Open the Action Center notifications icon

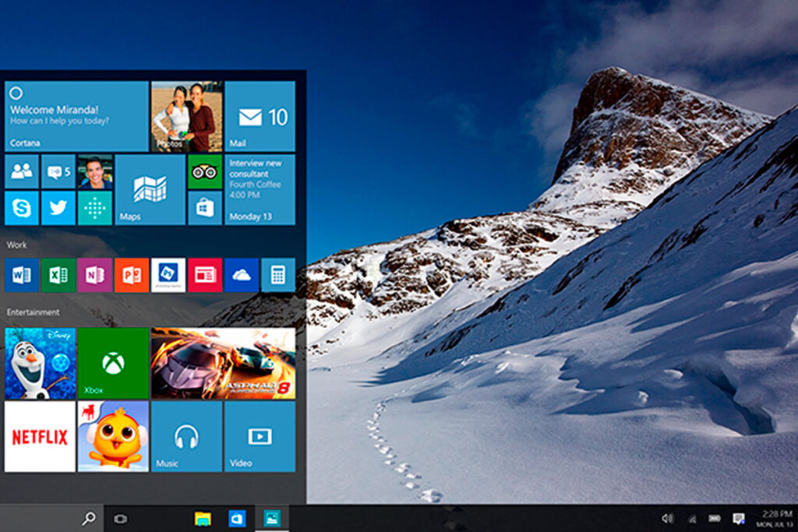tap(739, 518)
